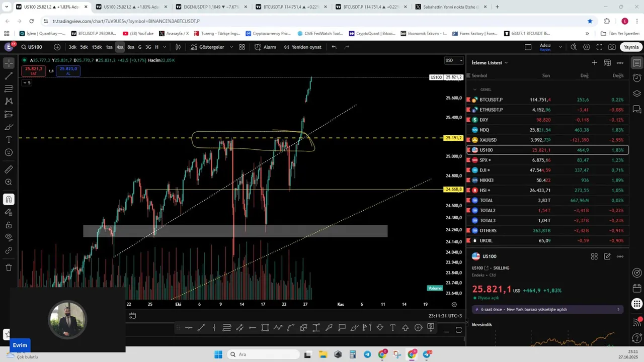Add a symbol to watchlist with plus icon
This screenshot has height=362, width=644.
pyautogui.click(x=594, y=63)
